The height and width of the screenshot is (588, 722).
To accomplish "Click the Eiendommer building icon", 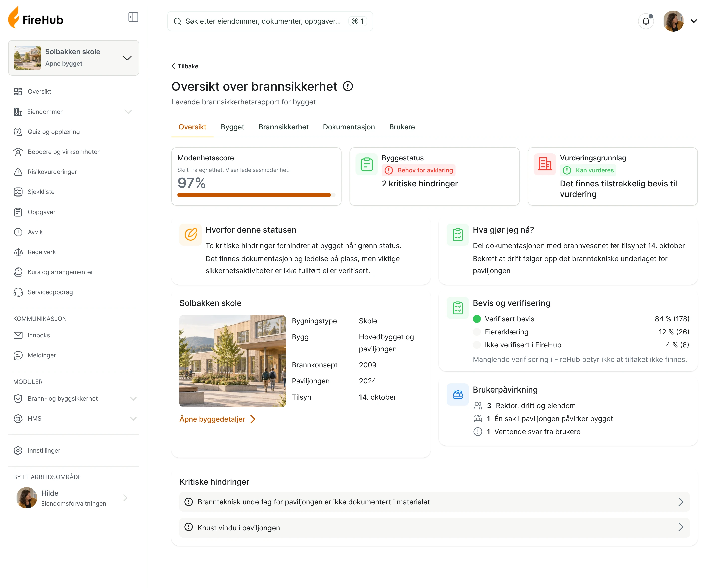I will coord(18,112).
